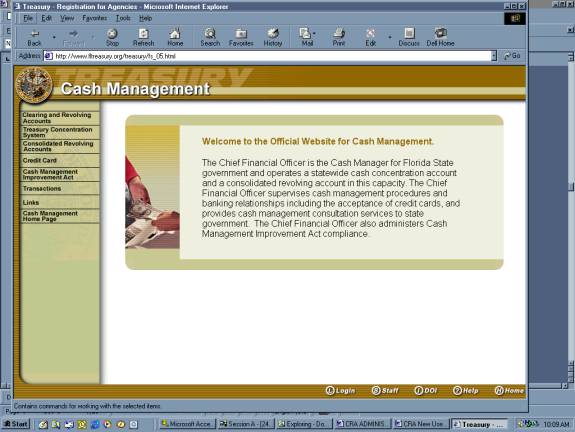Viewport: 575px width, 432px height.
Task: Click the Go button beside address bar
Action: (x=512, y=56)
